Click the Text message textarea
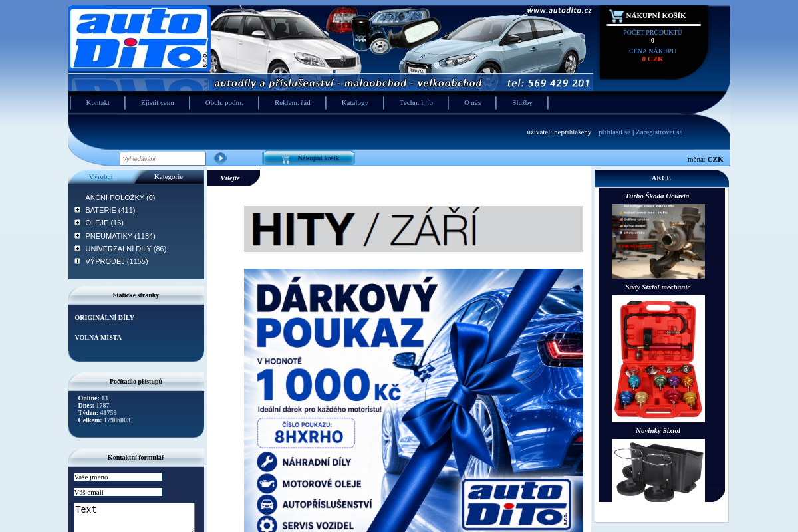Screen dimensions: 798x532 pos(134,517)
